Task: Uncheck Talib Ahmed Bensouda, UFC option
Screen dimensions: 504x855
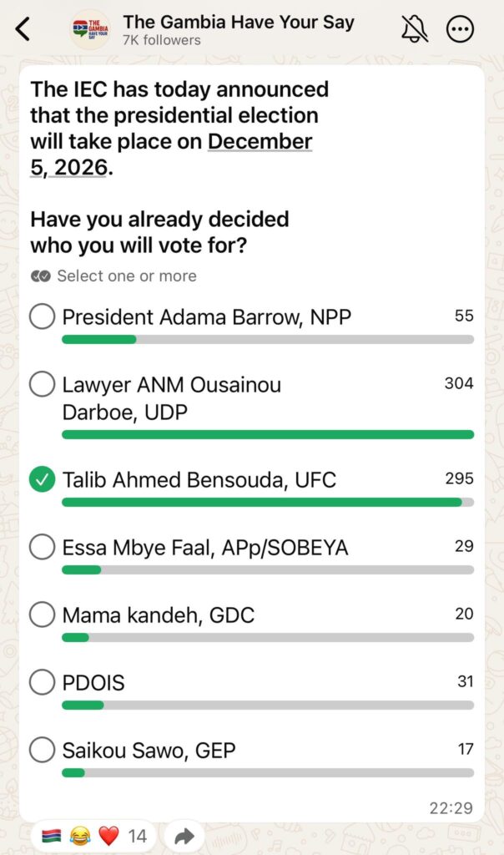Action: (42, 480)
